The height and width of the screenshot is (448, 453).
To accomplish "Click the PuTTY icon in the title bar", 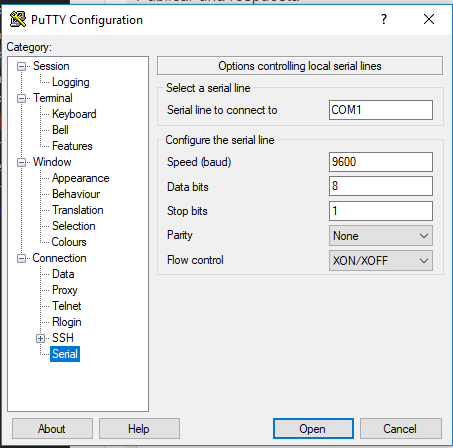I will click(18, 19).
